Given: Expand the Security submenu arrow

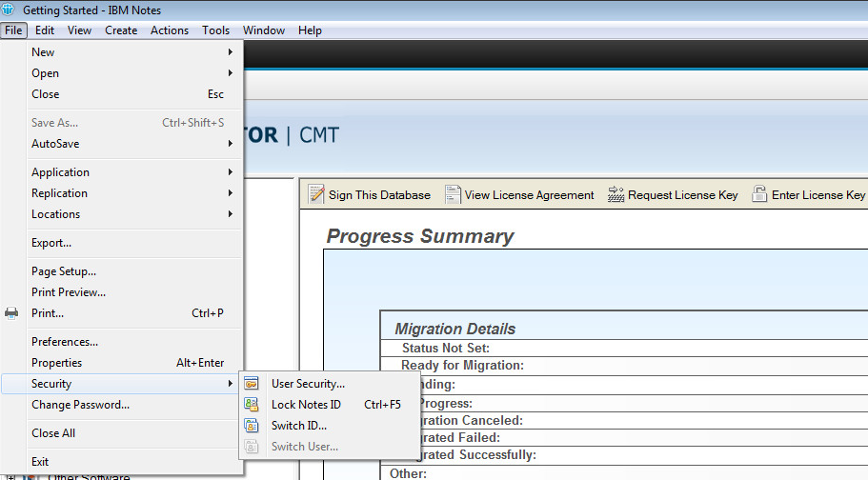Looking at the screenshot, I should click(231, 384).
